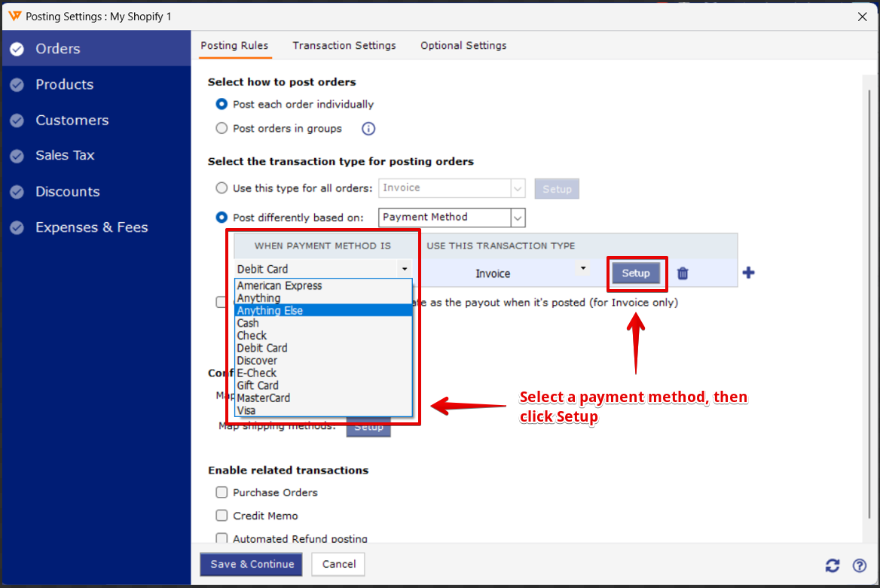Viewport: 880px width, 588px height.
Task: Open the Invoice transaction type dropdown arrow
Action: (582, 268)
